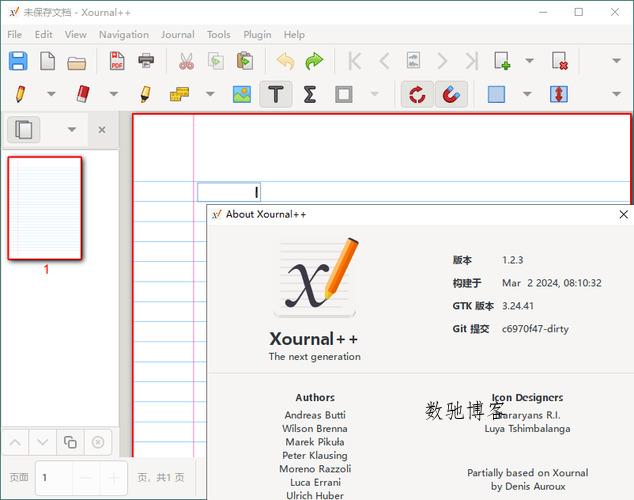Expand the new page options dropdown
This screenshot has width=634, height=500.
coord(529,61)
